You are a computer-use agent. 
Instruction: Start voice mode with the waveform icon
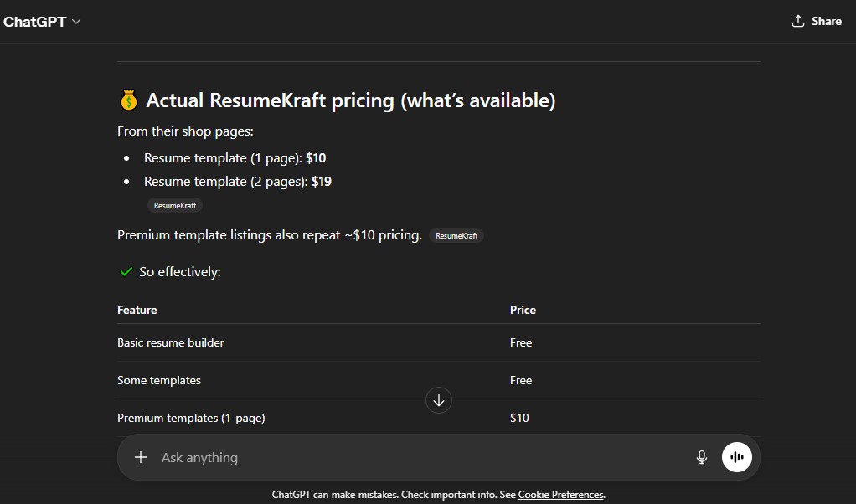736,457
